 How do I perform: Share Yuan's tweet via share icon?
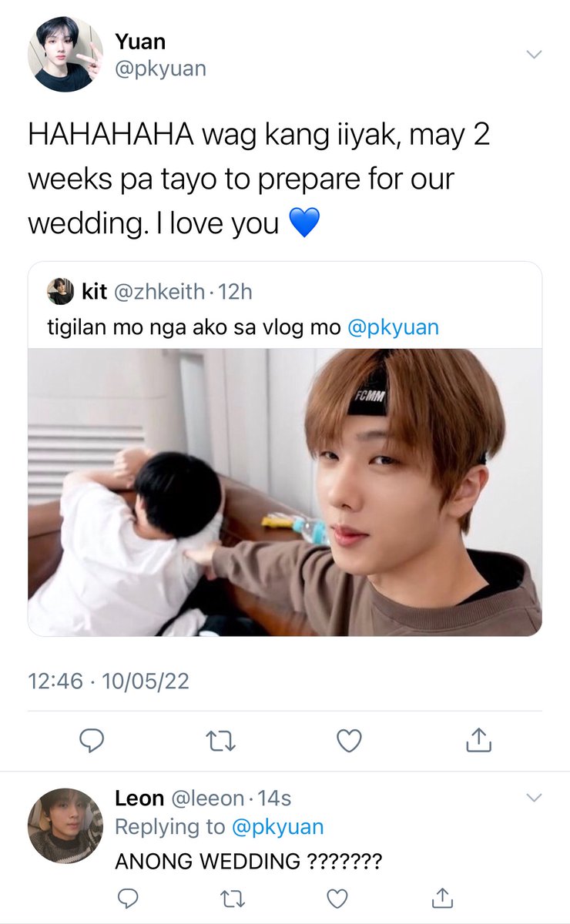pos(478,740)
